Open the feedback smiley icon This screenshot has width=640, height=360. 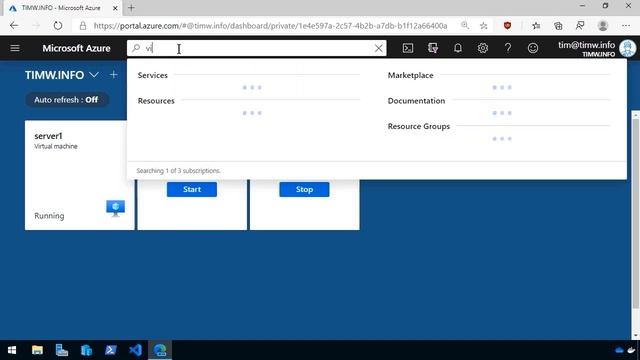pyautogui.click(x=533, y=48)
